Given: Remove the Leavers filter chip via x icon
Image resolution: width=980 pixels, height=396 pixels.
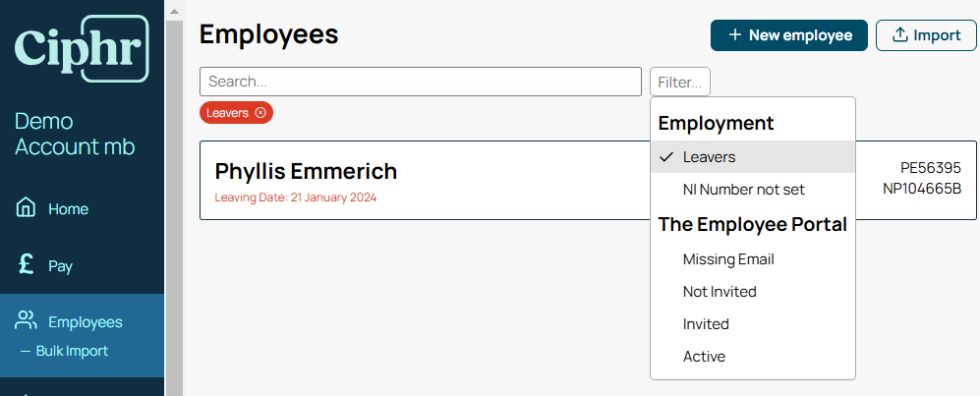Looking at the screenshot, I should coord(260,113).
